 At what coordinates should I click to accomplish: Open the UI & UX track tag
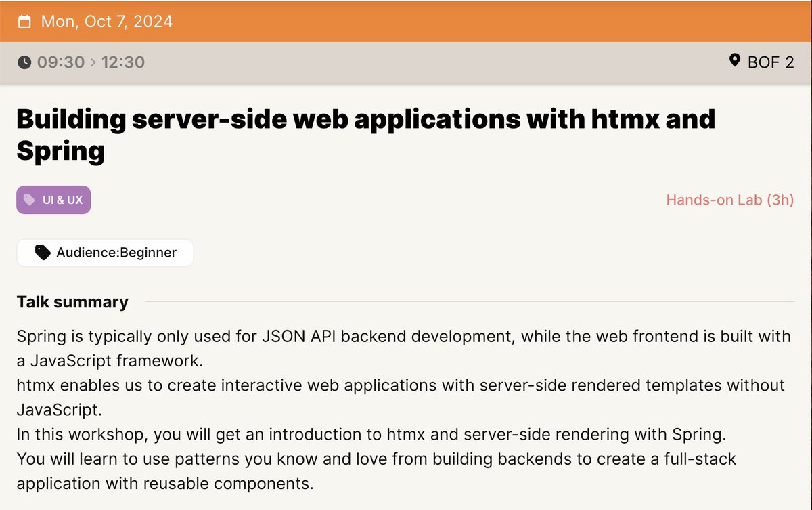(53, 200)
